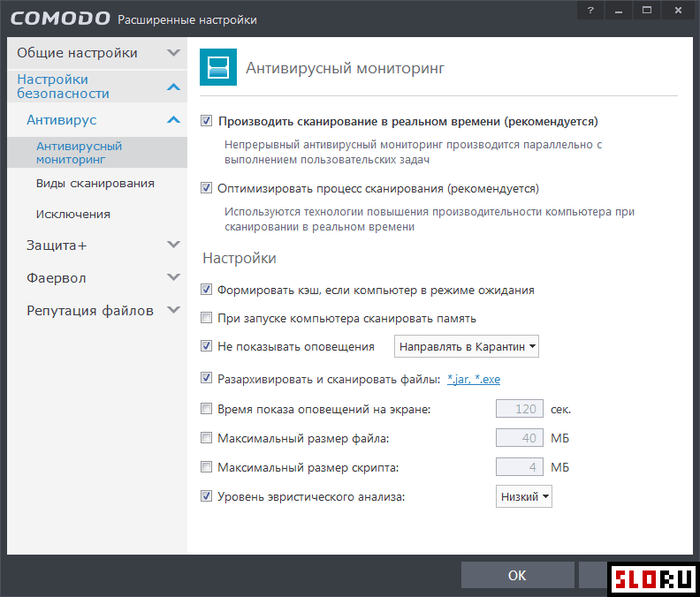Viewport: 700px width, 597px height.
Task: Open the heuristic level 'Низкий' dropdown
Action: [x=523, y=496]
